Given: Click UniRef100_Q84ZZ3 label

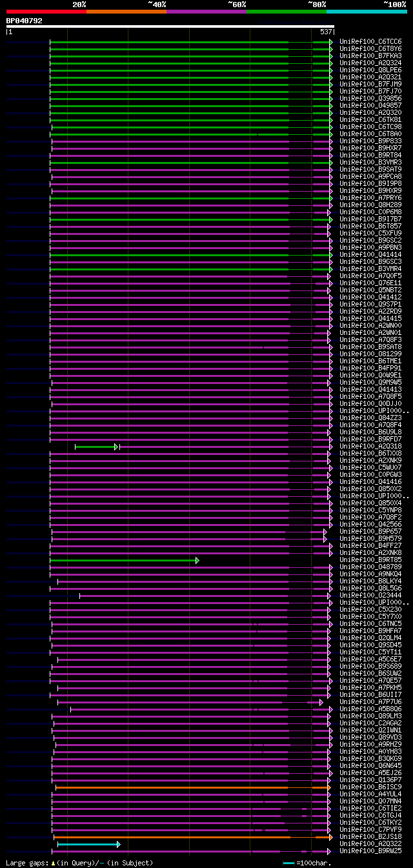Looking at the screenshot, I should point(370,418).
